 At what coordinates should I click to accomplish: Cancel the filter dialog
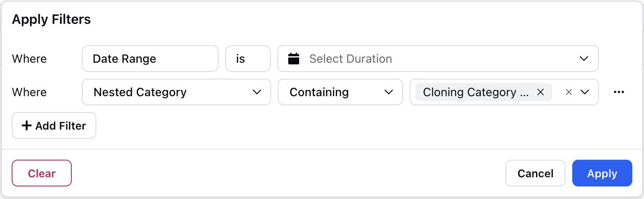click(536, 173)
